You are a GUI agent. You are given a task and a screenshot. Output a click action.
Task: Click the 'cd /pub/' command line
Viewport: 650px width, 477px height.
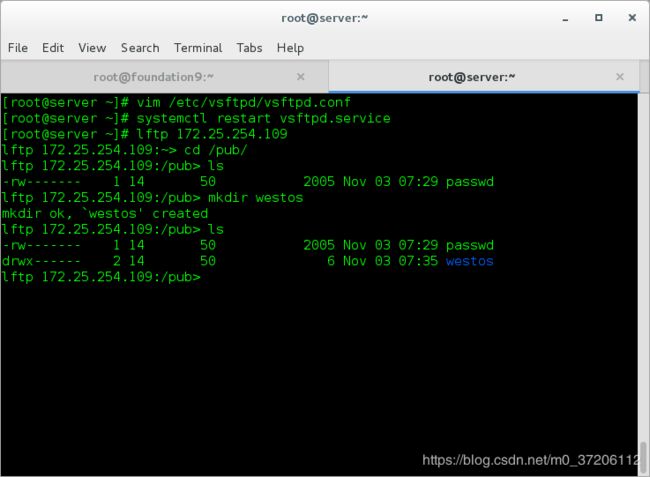124,150
